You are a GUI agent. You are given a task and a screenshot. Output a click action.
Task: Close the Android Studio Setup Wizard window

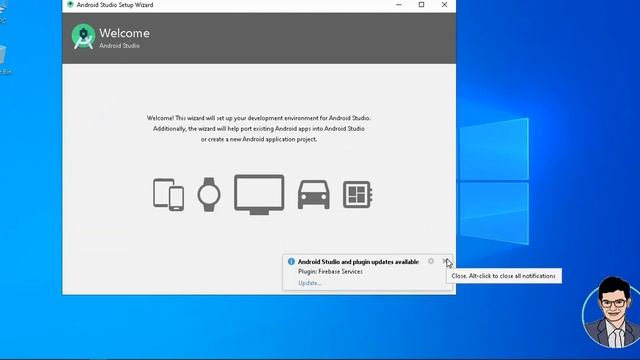click(x=444, y=5)
